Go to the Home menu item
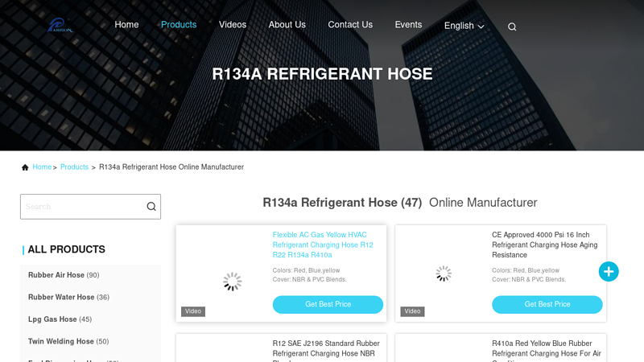The width and height of the screenshot is (644, 362). pos(126,25)
